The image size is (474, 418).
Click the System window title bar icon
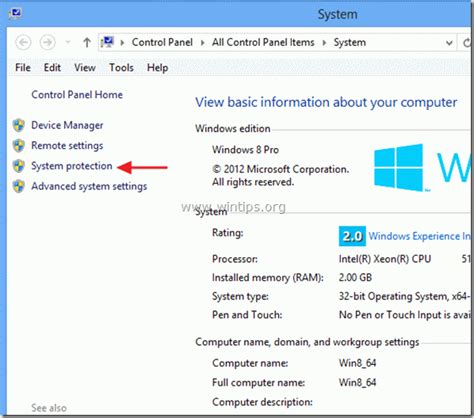(15, 13)
